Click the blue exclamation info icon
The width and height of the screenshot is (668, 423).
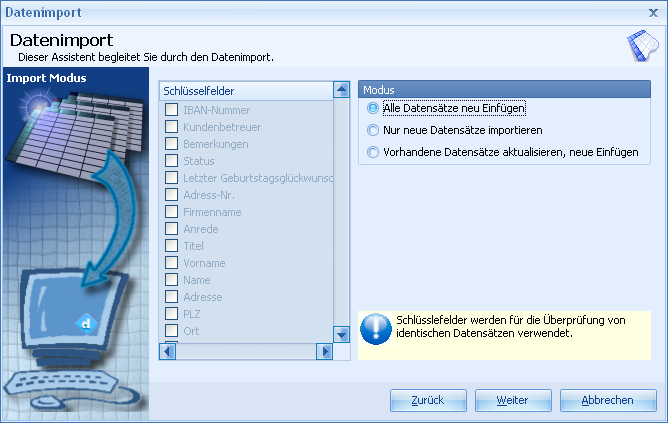pos(376,329)
